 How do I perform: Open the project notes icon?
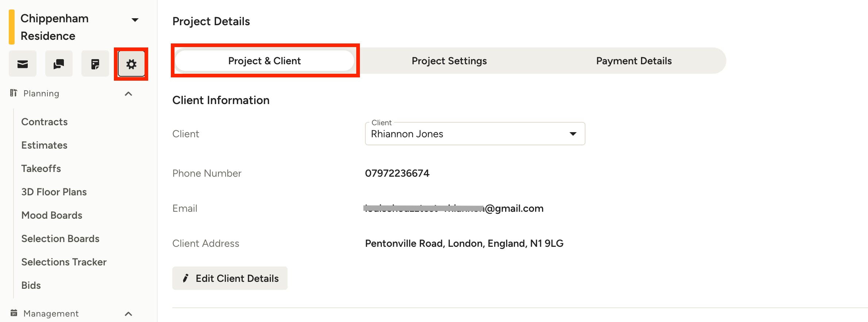(95, 64)
